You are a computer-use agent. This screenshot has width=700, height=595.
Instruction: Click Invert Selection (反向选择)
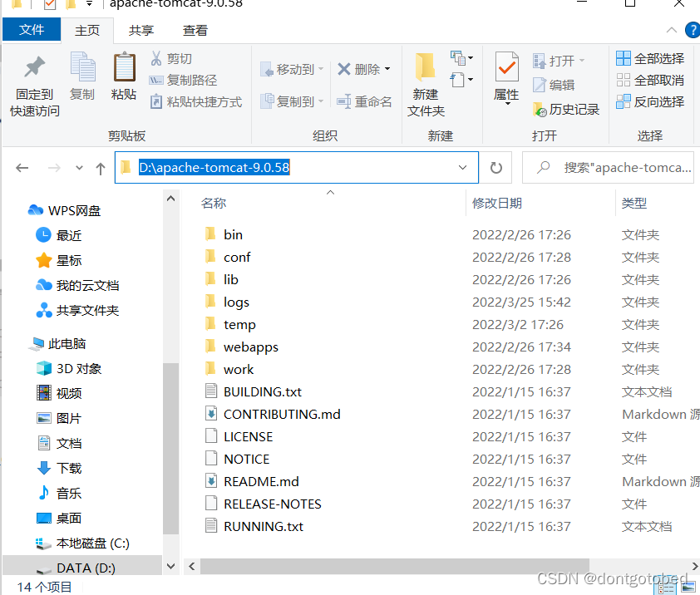coord(650,101)
